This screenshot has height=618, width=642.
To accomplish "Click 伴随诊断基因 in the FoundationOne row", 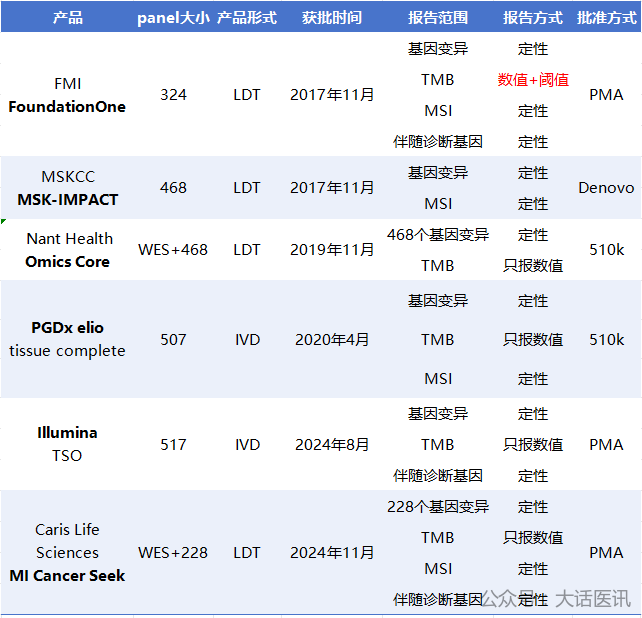I will [438, 142].
